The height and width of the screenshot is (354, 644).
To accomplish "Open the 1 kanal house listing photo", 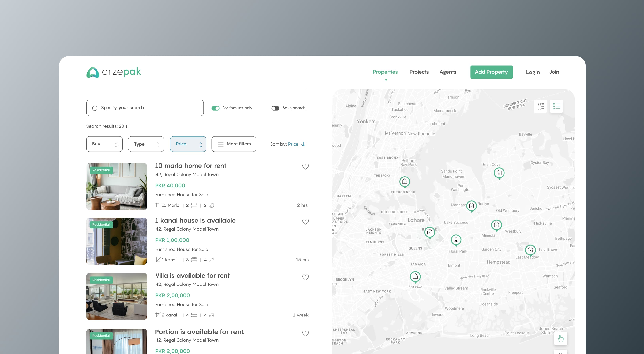I will (x=117, y=241).
